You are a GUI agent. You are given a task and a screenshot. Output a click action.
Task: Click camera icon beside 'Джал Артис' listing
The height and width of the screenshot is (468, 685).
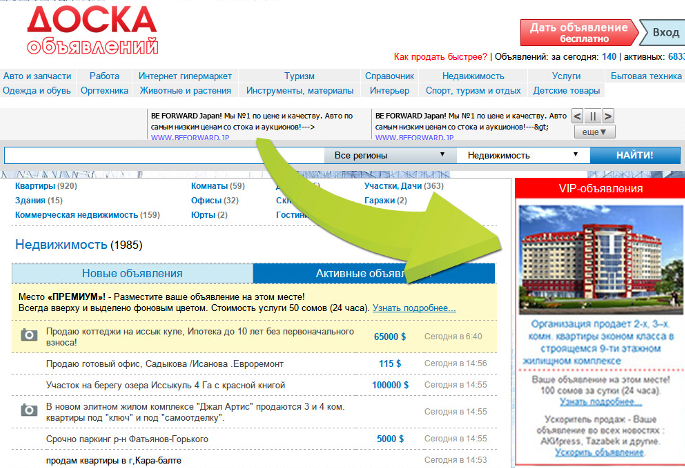coord(28,410)
